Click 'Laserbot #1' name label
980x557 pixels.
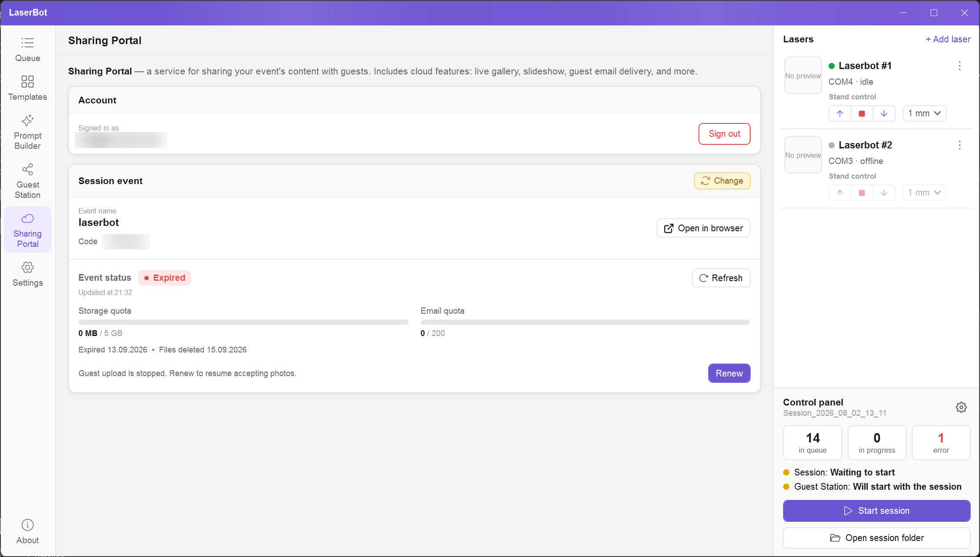[x=865, y=66]
